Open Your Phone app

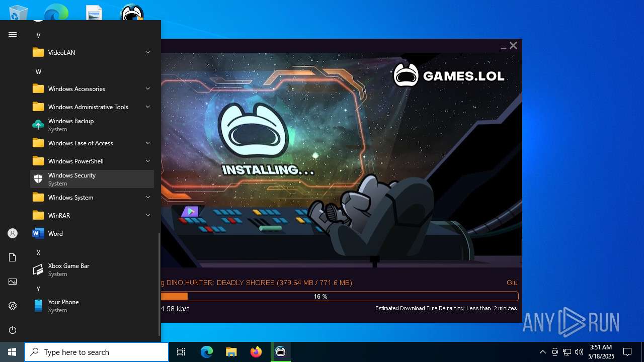click(x=92, y=306)
